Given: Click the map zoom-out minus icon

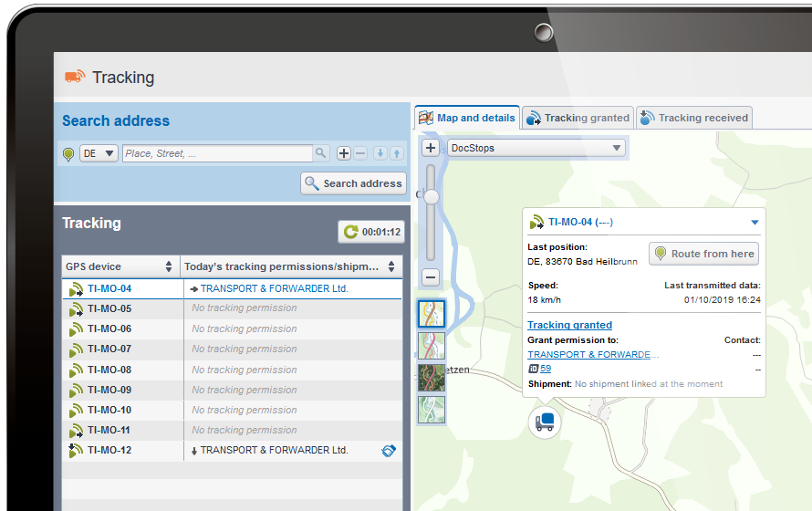Looking at the screenshot, I should pyautogui.click(x=431, y=277).
